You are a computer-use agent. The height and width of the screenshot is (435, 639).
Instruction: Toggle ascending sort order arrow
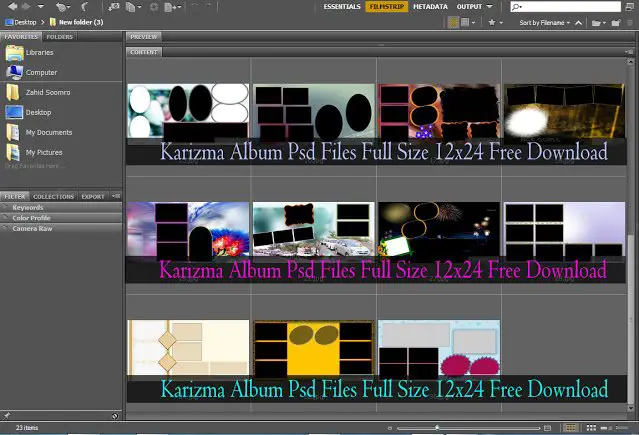(x=578, y=23)
